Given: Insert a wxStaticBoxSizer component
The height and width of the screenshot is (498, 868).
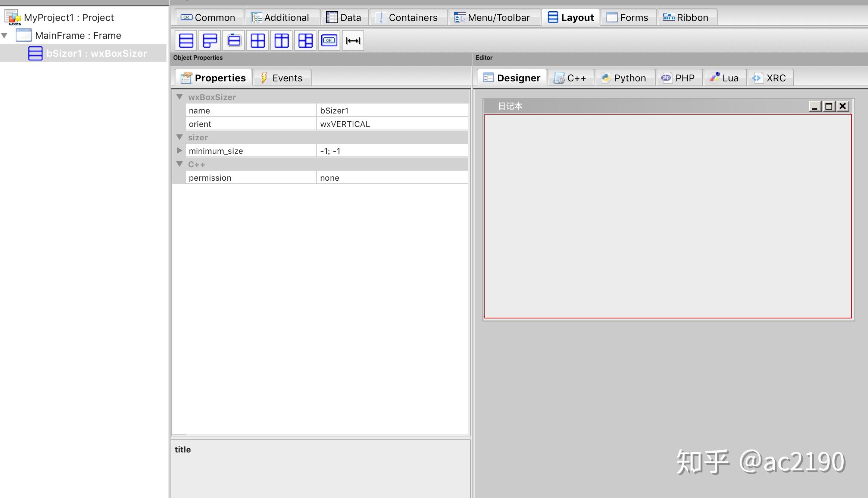Looking at the screenshot, I should [x=234, y=40].
